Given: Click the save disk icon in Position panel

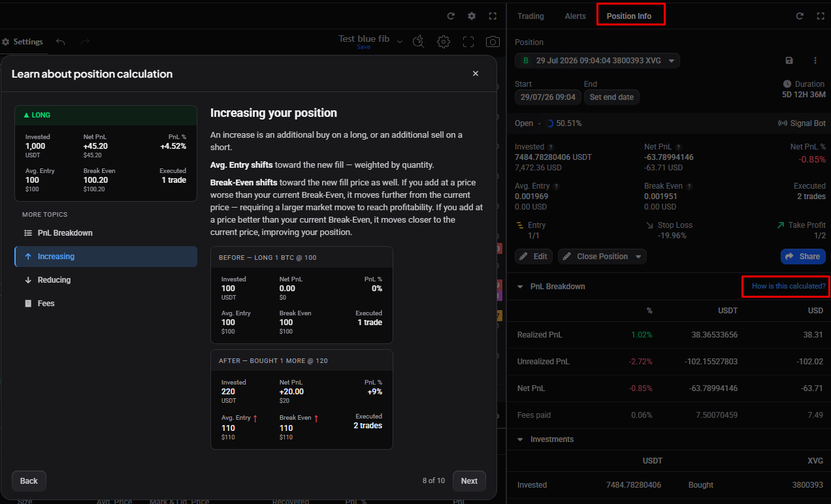Looking at the screenshot, I should (x=789, y=61).
